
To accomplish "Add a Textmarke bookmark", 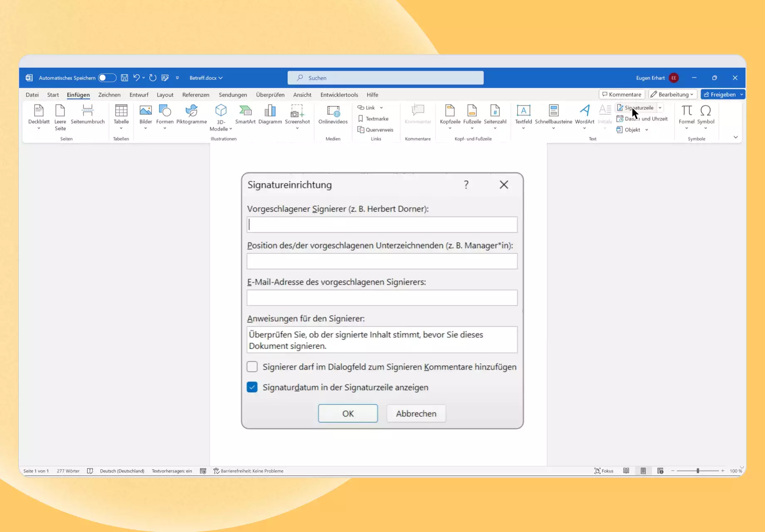I will click(x=373, y=118).
